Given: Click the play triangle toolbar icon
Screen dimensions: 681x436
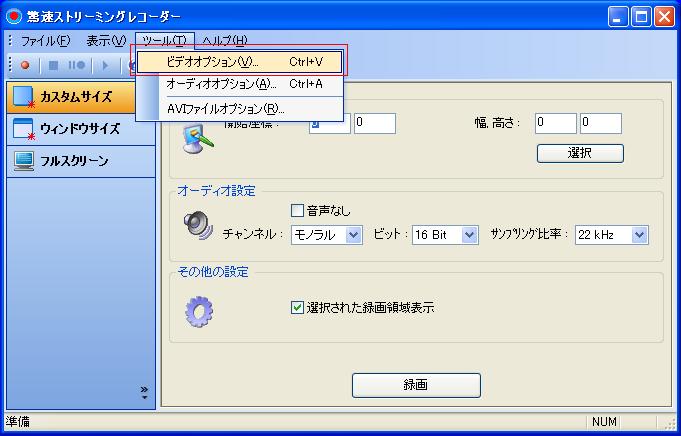Looking at the screenshot, I should (x=105, y=65).
